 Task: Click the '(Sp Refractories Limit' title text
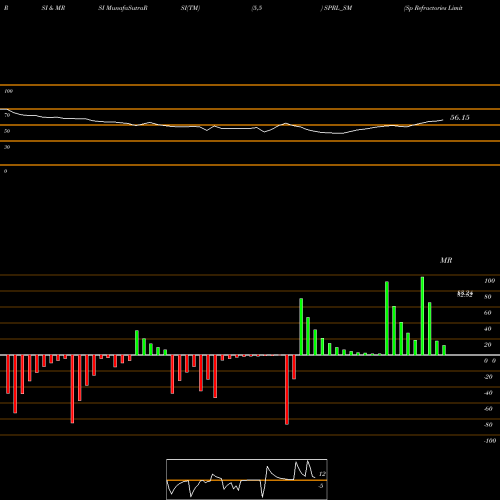(x=433, y=8)
